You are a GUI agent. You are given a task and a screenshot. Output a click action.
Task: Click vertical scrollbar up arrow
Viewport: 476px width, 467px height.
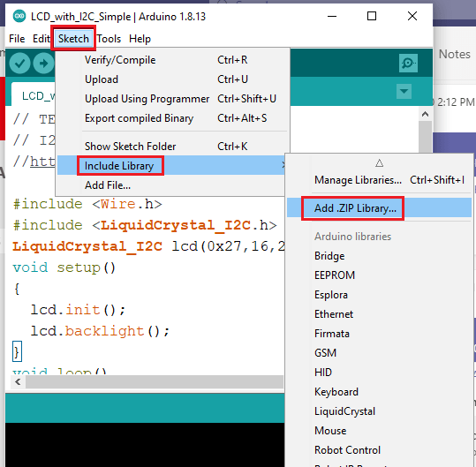click(x=425, y=115)
